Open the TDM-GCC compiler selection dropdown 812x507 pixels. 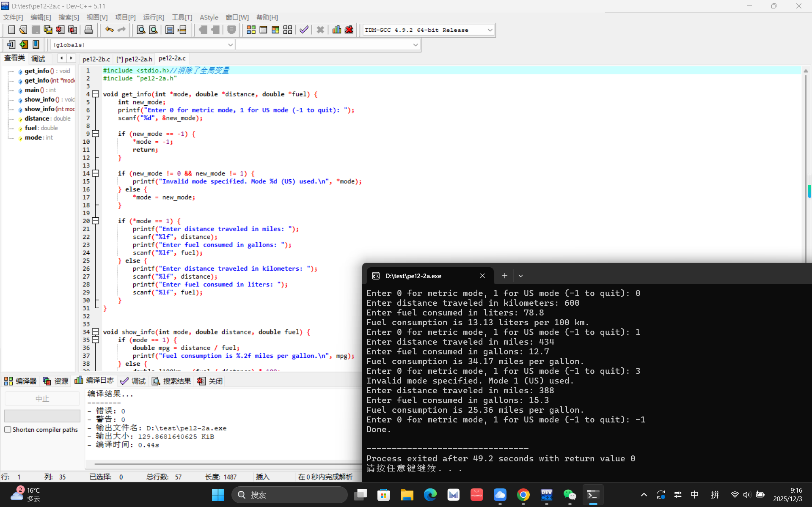pyautogui.click(x=490, y=30)
